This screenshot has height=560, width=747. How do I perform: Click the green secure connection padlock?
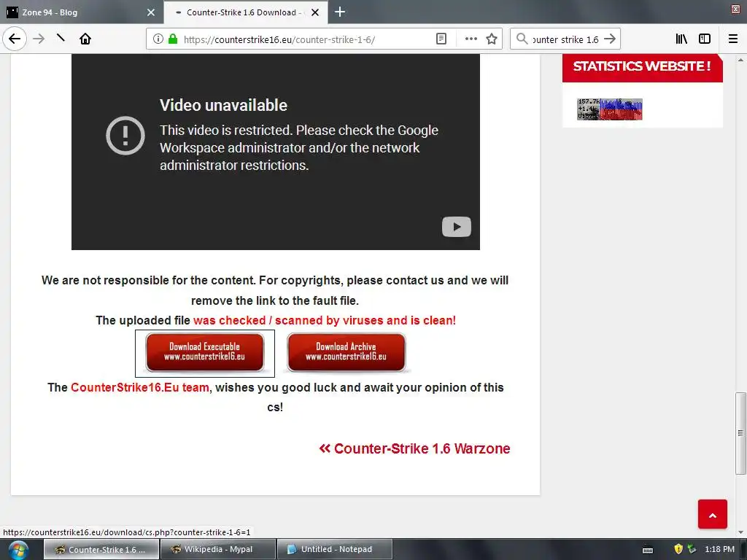point(173,39)
